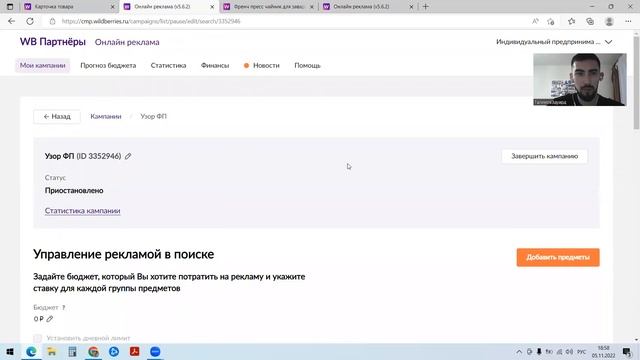View site info lock icon in address bar
The width and height of the screenshot is (640, 360).
(x=52, y=21)
